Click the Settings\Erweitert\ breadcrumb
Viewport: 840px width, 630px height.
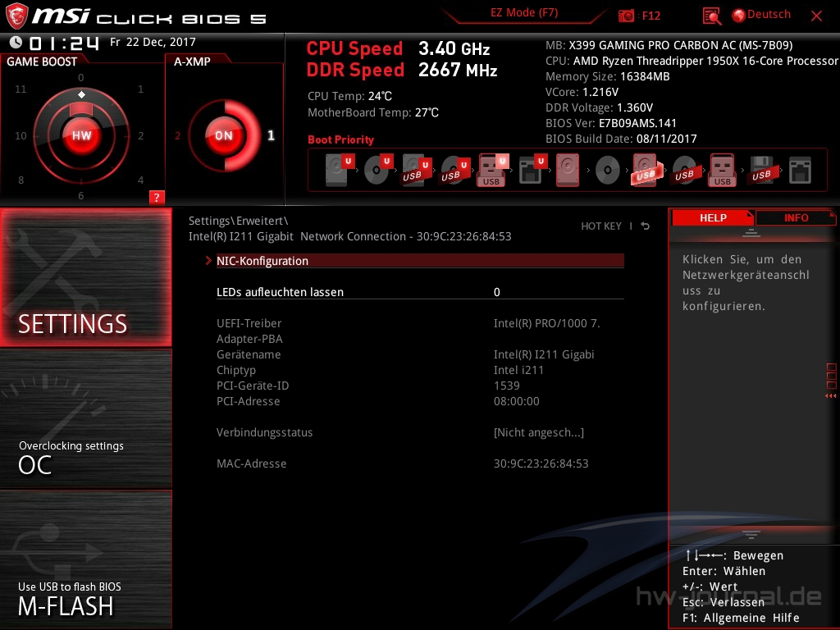point(239,221)
